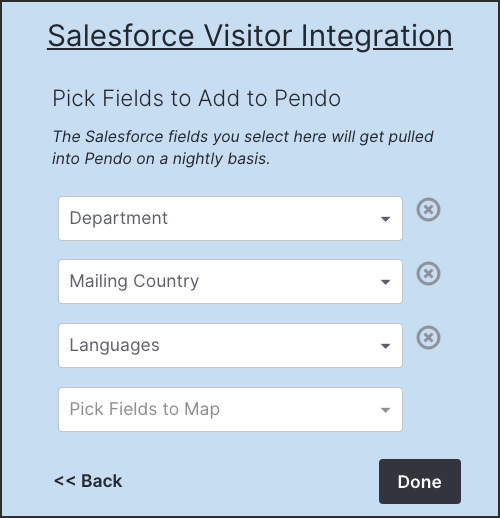
Task: Click the Languages label in third selector
Action: [114, 345]
